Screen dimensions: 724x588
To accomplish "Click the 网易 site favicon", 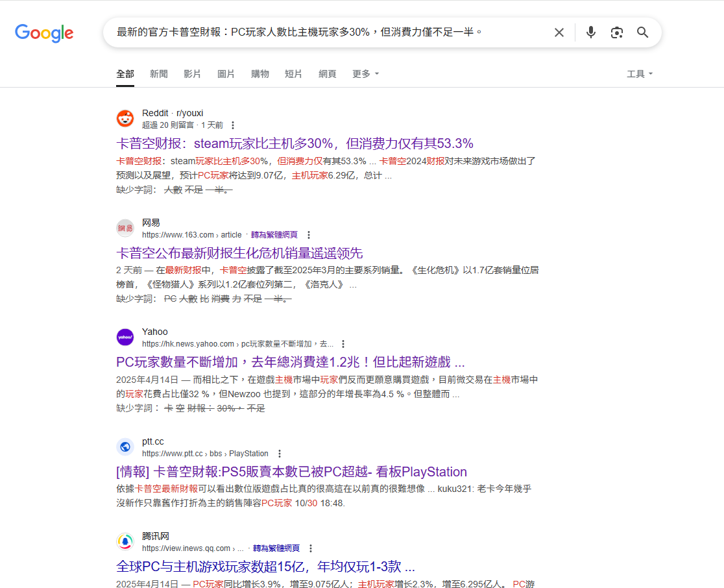I will tap(125, 228).
